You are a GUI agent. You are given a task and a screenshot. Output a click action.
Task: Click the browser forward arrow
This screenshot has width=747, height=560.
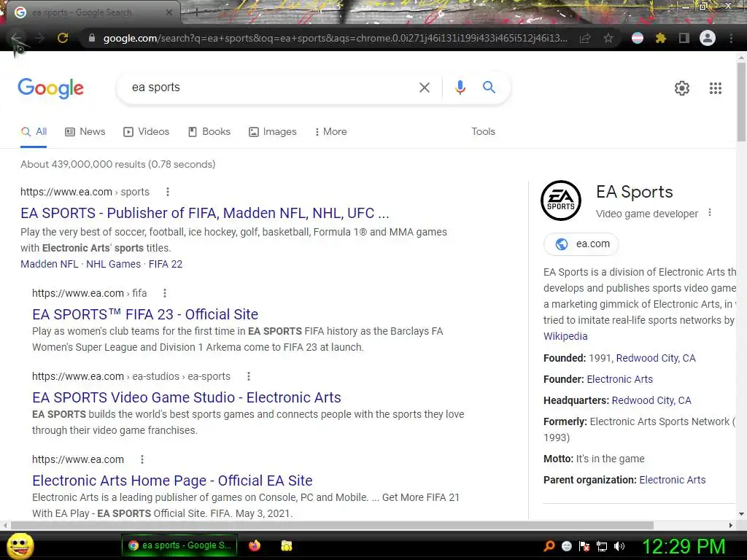[40, 38]
